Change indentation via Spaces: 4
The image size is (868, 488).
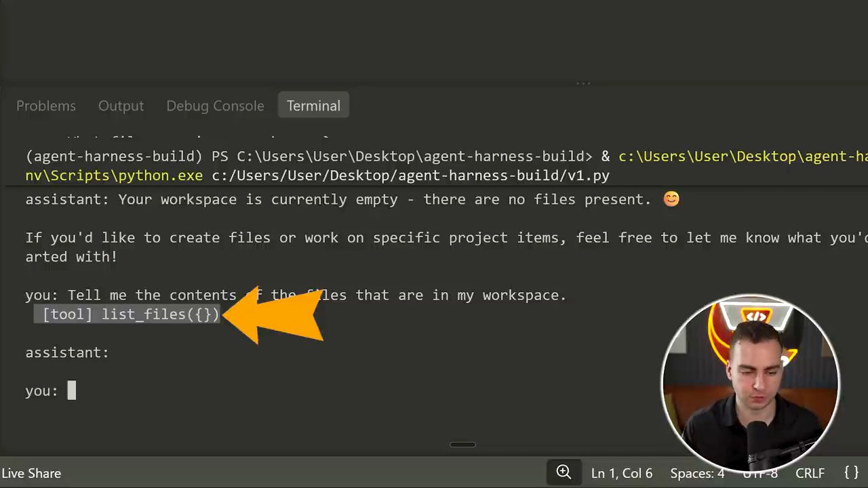pos(697,473)
